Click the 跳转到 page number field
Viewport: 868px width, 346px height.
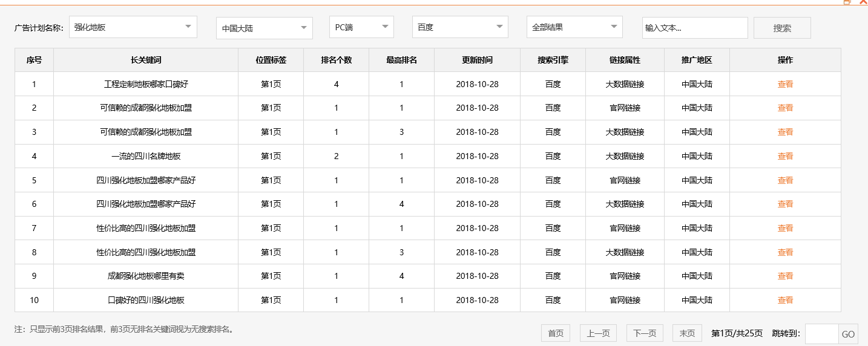point(822,334)
